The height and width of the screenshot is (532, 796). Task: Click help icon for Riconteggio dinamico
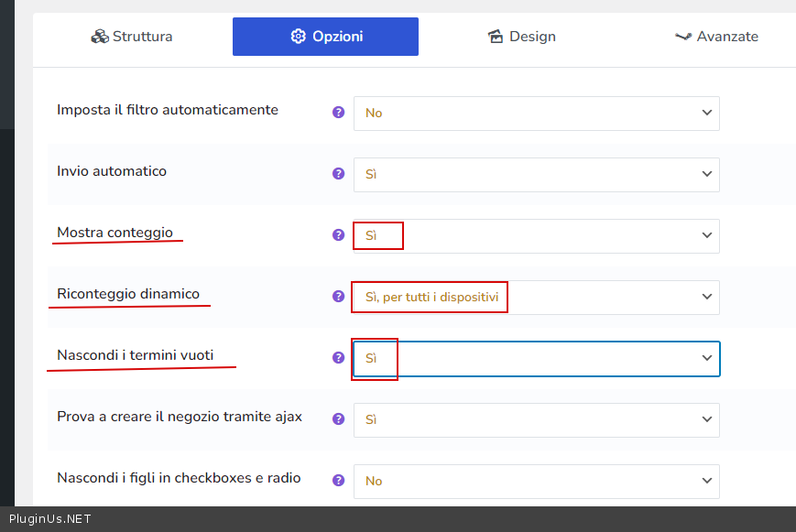[x=338, y=296]
